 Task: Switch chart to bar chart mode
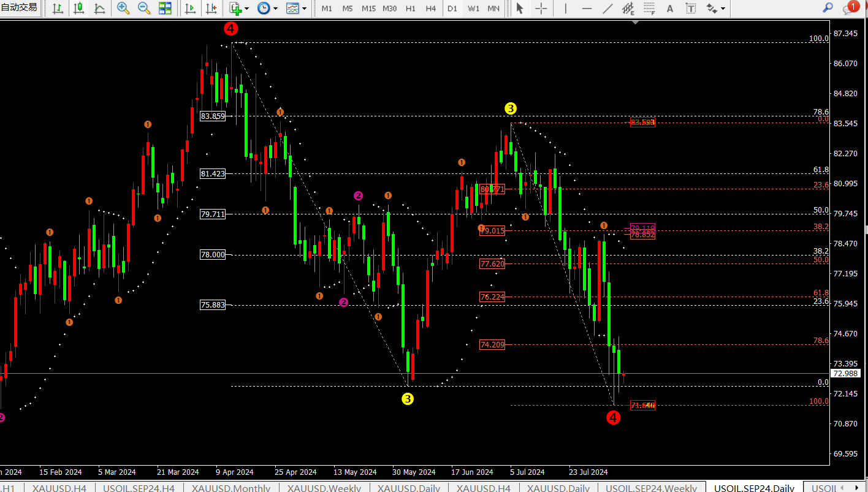[58, 9]
